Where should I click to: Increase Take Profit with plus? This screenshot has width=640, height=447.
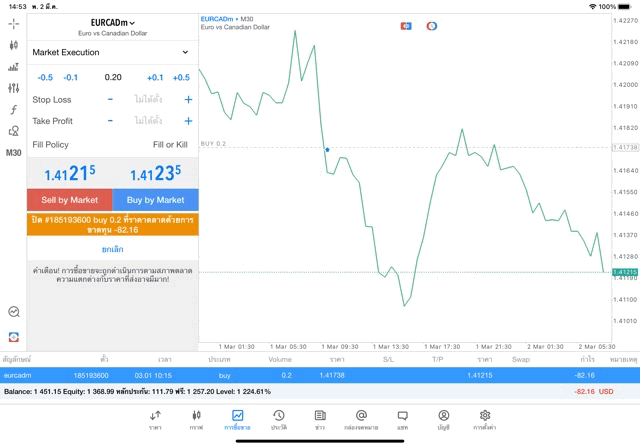click(188, 121)
